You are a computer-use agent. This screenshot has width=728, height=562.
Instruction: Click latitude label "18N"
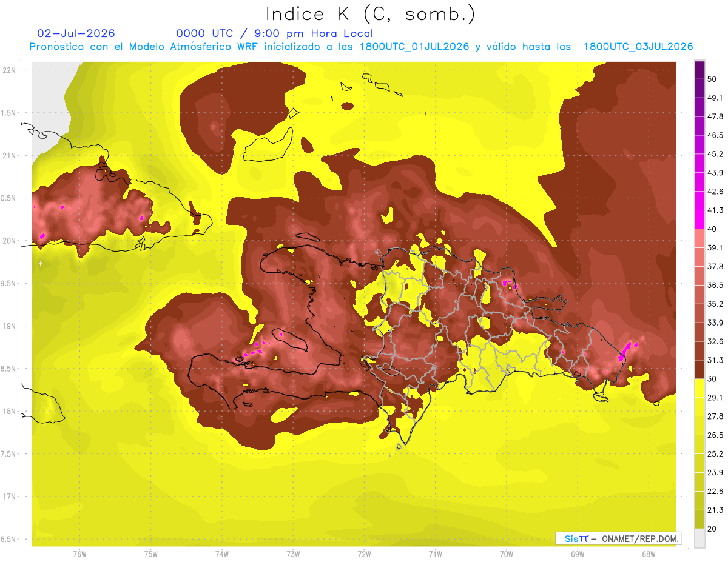pos(10,411)
